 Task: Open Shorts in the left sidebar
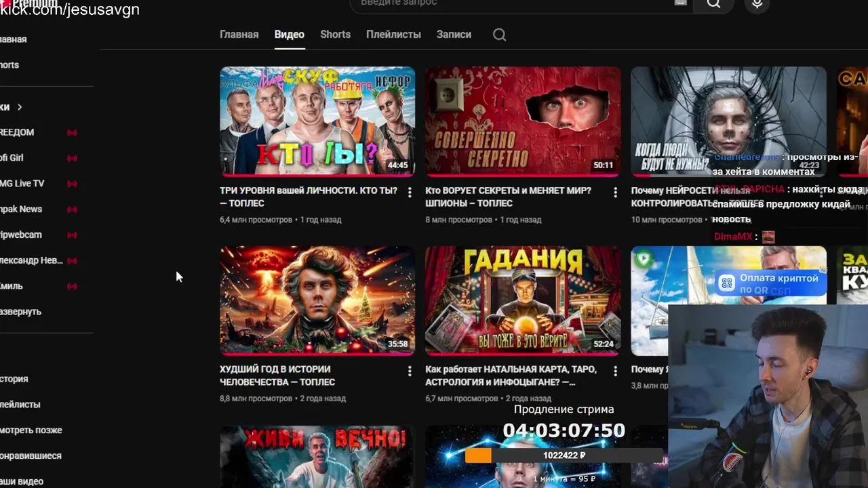(9, 65)
